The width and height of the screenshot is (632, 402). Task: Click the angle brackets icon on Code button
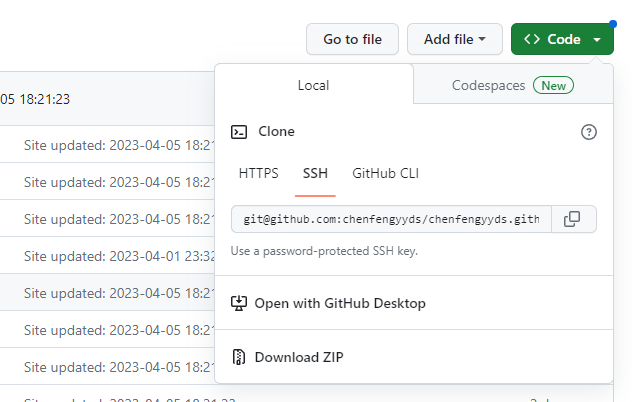(532, 40)
